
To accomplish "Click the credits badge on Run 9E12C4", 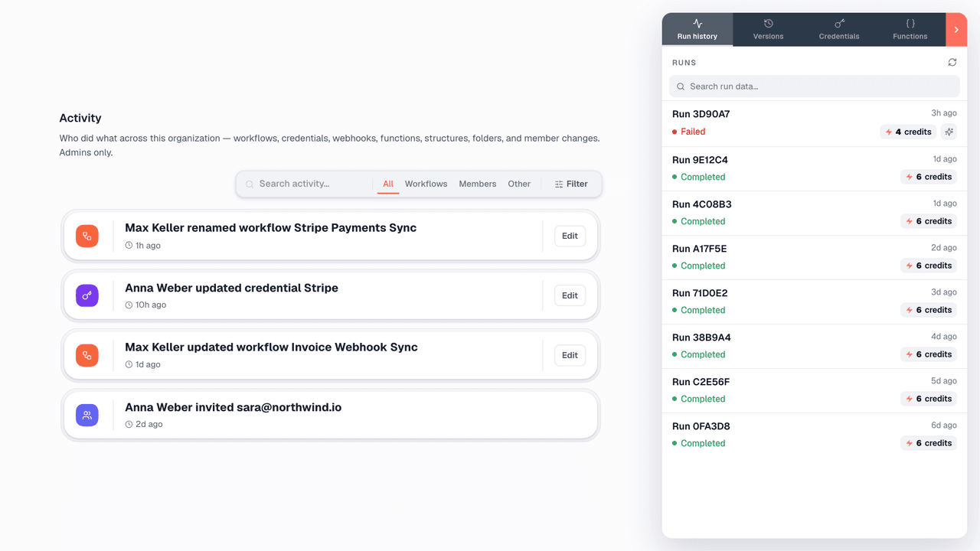I will (929, 177).
